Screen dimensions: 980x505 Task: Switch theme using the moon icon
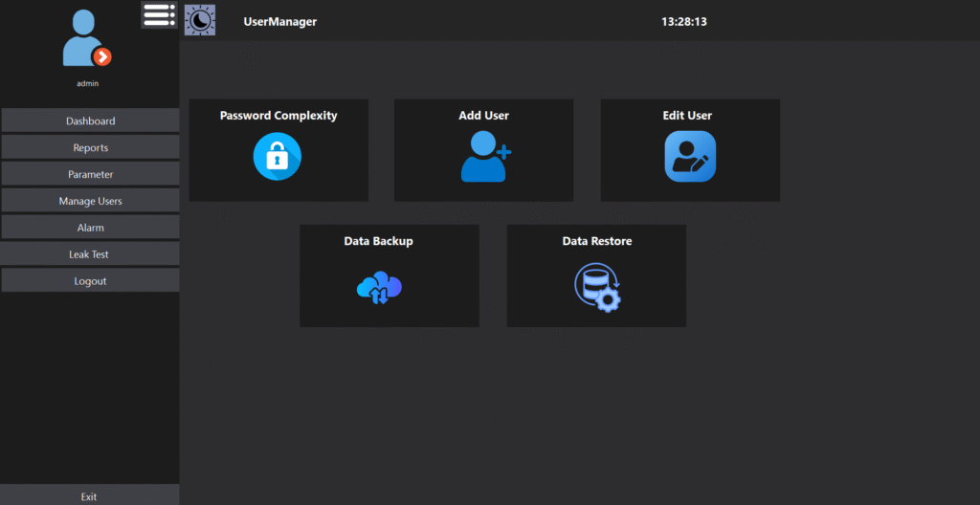point(199,20)
